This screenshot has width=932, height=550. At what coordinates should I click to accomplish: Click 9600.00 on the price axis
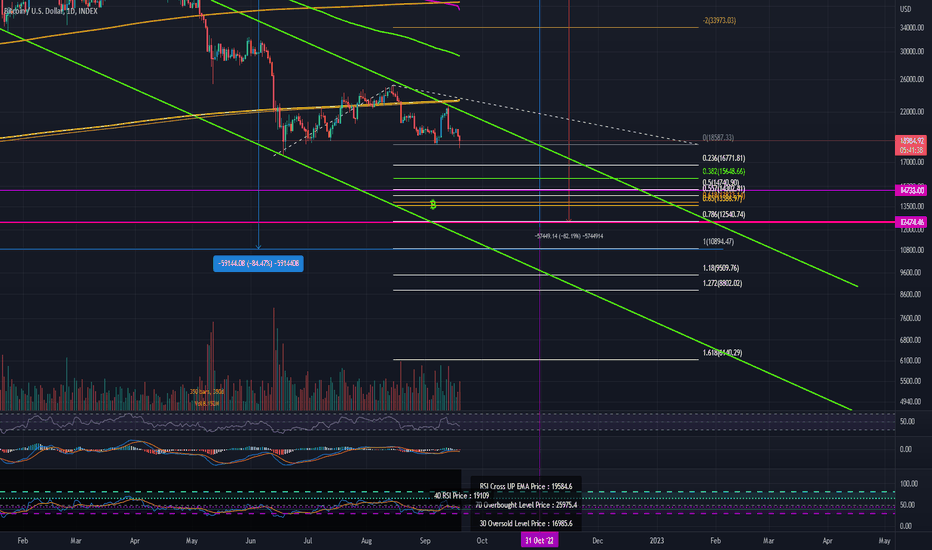click(912, 273)
